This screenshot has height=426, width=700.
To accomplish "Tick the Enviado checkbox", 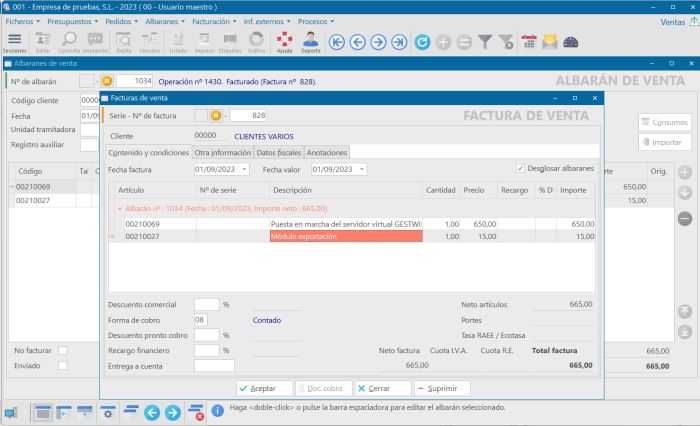I will (62, 366).
